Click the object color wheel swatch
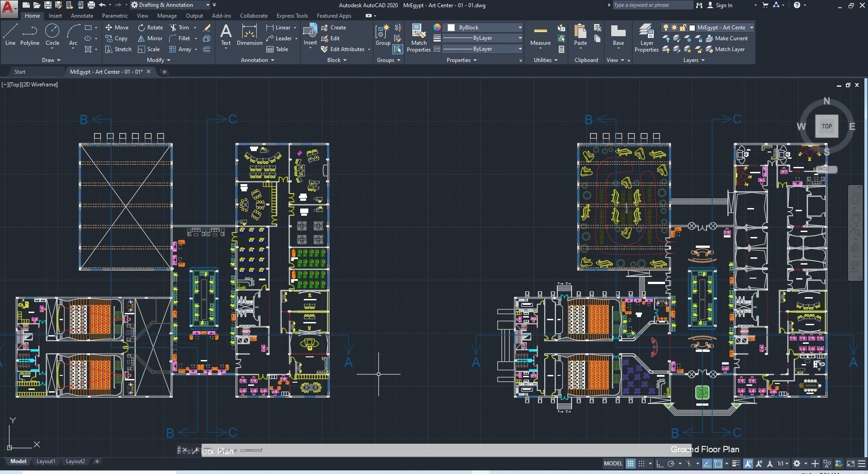868x474 pixels. click(x=437, y=28)
